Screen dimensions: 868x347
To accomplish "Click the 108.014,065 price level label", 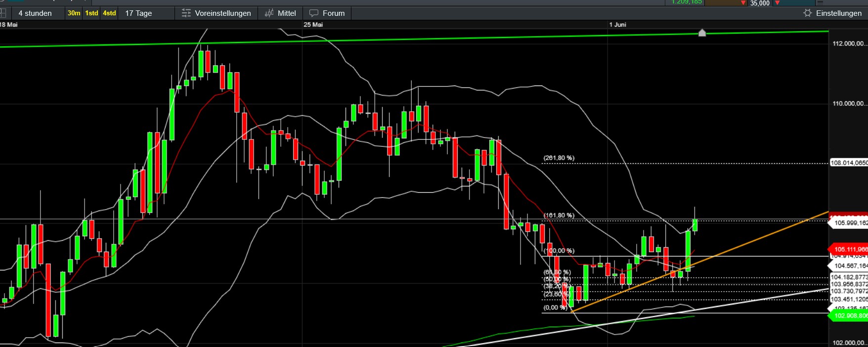I will 849,163.
